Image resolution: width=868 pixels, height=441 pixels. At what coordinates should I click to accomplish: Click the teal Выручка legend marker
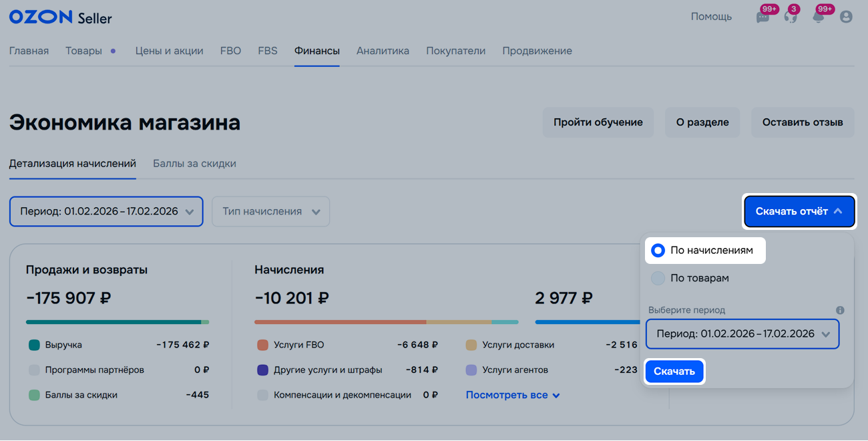(x=34, y=345)
